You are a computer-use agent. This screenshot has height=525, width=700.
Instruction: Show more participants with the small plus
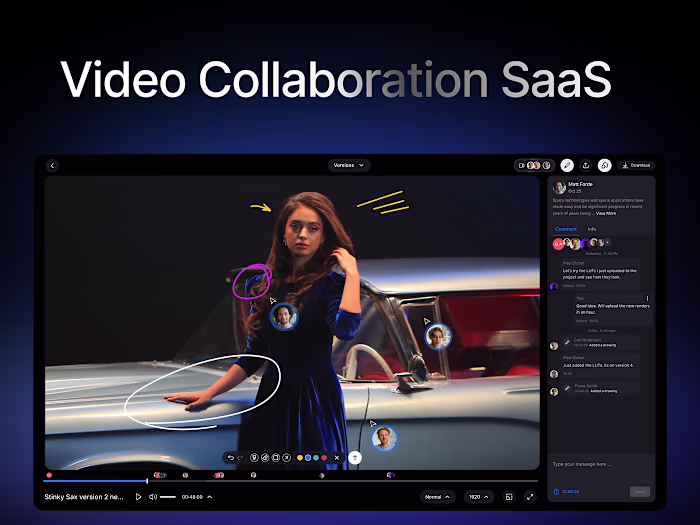607,242
